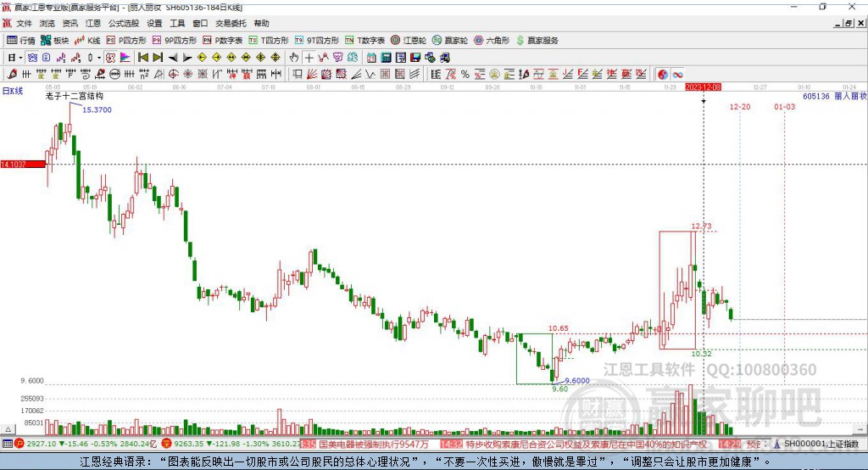Image resolution: width=868 pixels, height=470 pixels.
Task: Click the stock label 605136 丽人丽妆
Action: click(835, 96)
